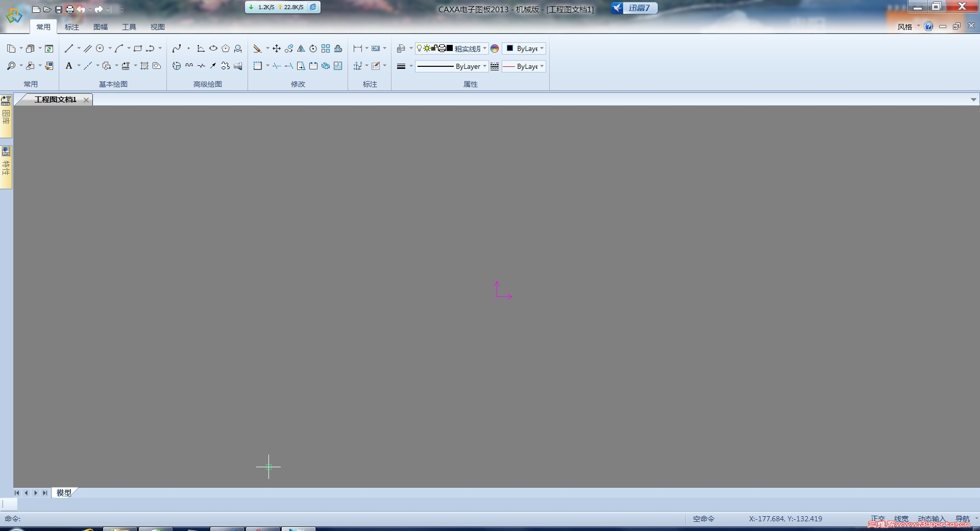980x531 pixels.
Task: Select the Arc drawing tool
Action: click(119, 48)
